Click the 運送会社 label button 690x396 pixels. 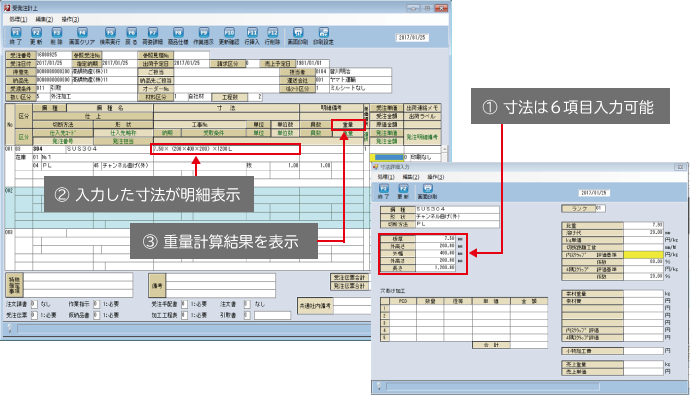(297, 80)
